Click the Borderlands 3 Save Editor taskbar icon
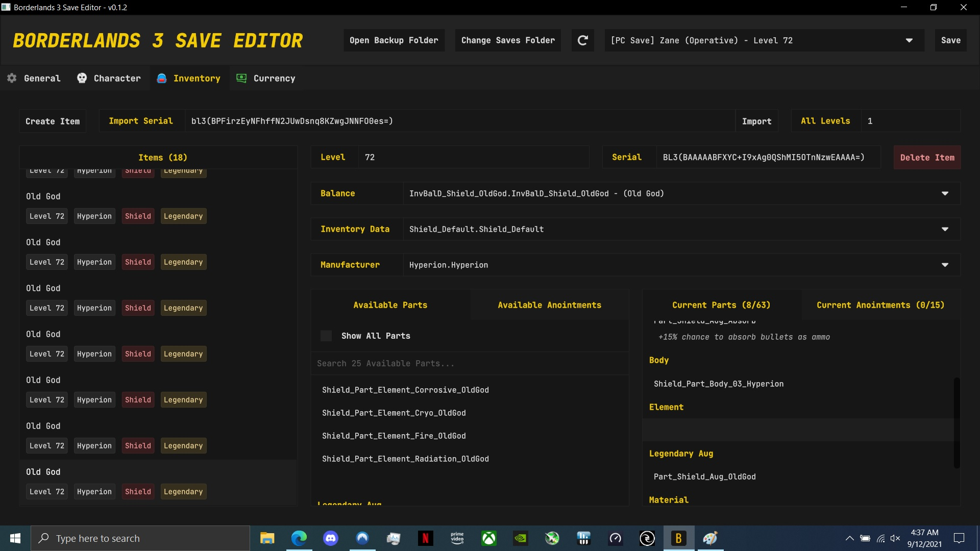Viewport: 980px width, 551px height. click(678, 538)
